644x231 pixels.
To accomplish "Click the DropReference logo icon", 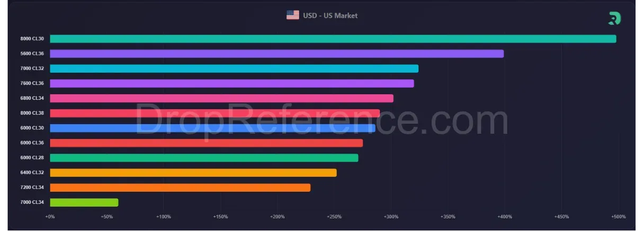I will click(x=614, y=19).
